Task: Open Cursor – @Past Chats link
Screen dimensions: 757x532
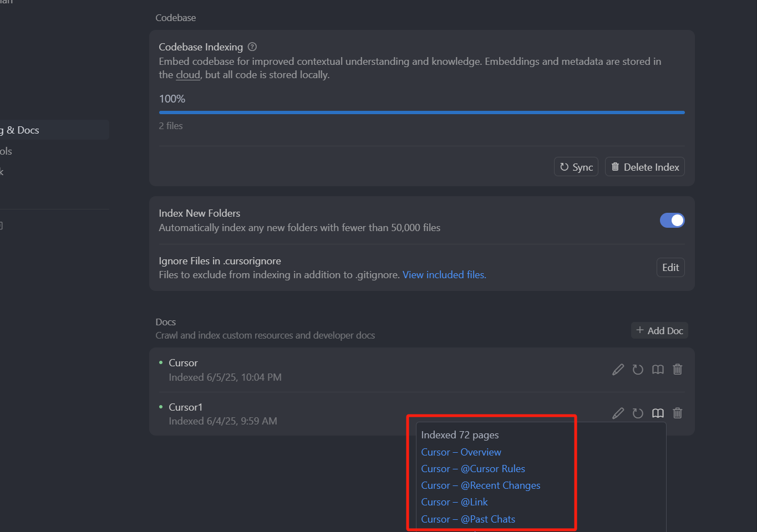Action: (468, 519)
